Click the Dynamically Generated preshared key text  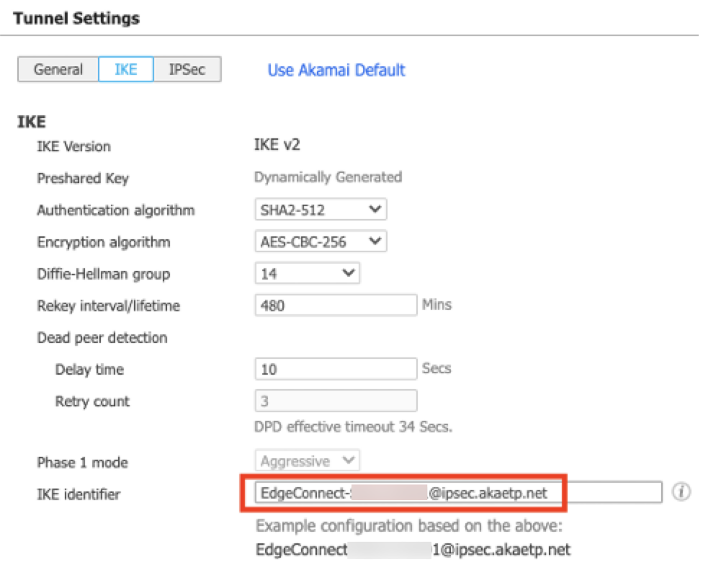point(328,177)
